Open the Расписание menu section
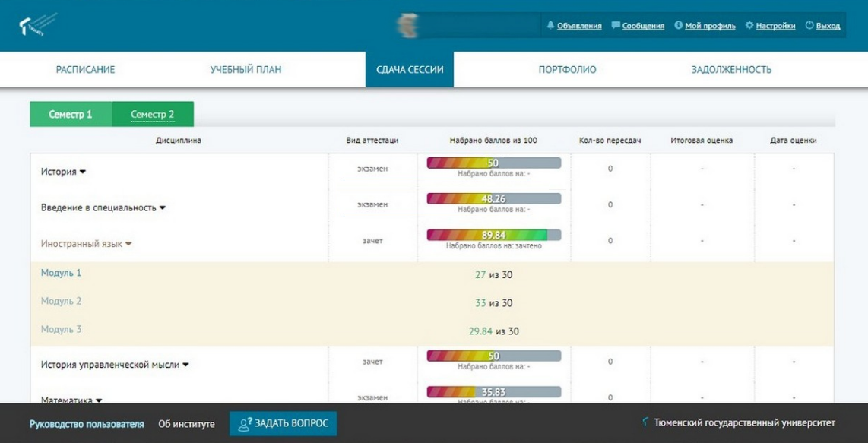Viewport: 868px width, 443px height. (85, 70)
